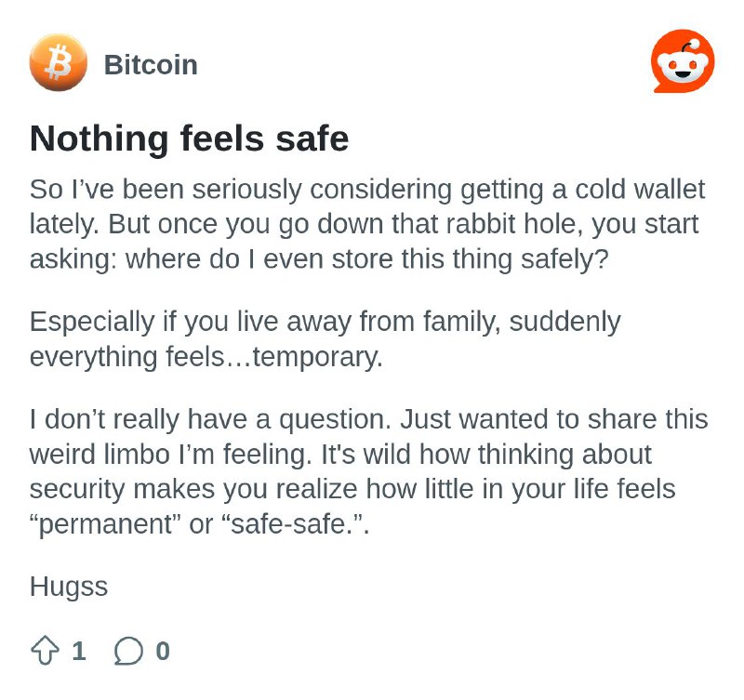The height and width of the screenshot is (700, 744).
Task: Open the Bitcoin subreddit name link
Action: coord(151,64)
